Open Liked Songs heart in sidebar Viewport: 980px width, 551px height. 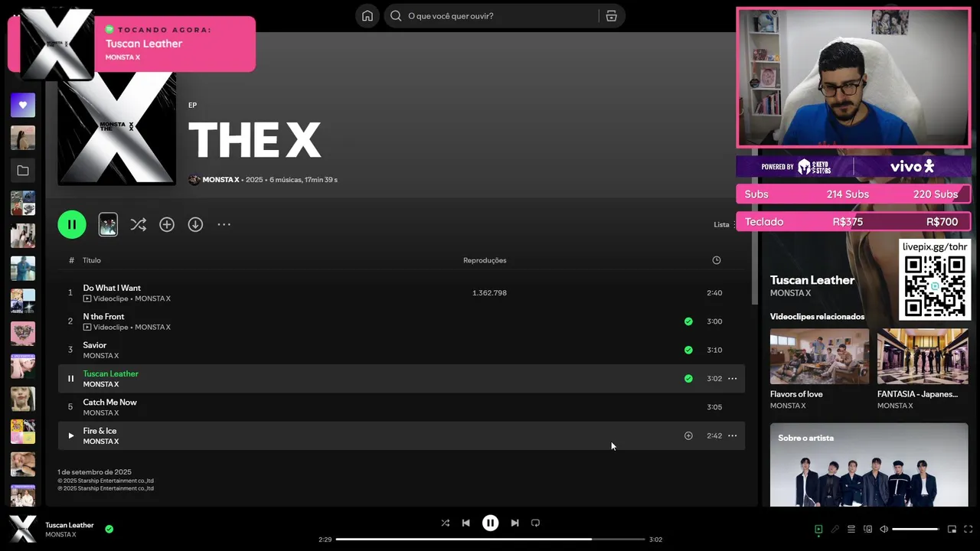[23, 105]
